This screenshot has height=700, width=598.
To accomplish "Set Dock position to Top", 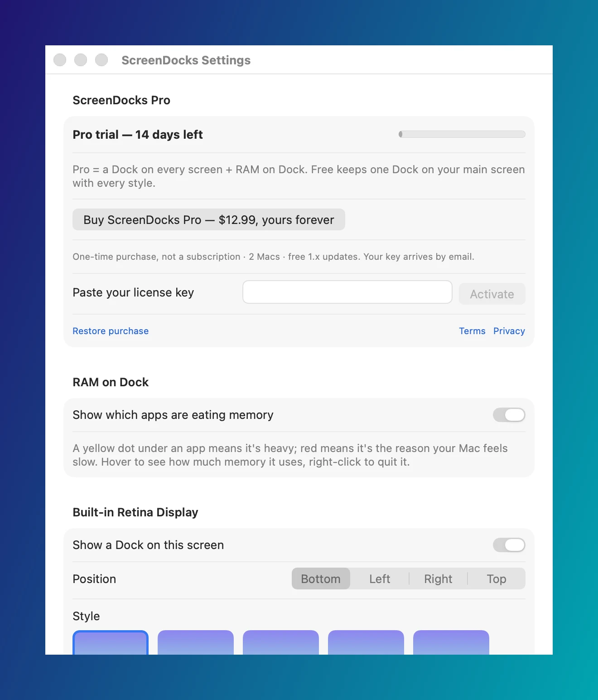I will (x=497, y=579).
